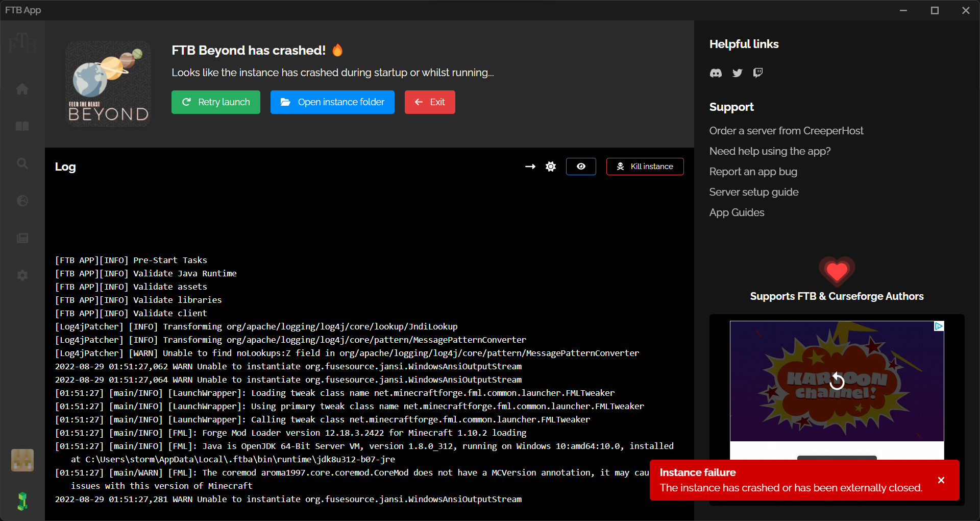Click the FTB logo in sidebar
The width and height of the screenshot is (980, 521).
[22, 43]
